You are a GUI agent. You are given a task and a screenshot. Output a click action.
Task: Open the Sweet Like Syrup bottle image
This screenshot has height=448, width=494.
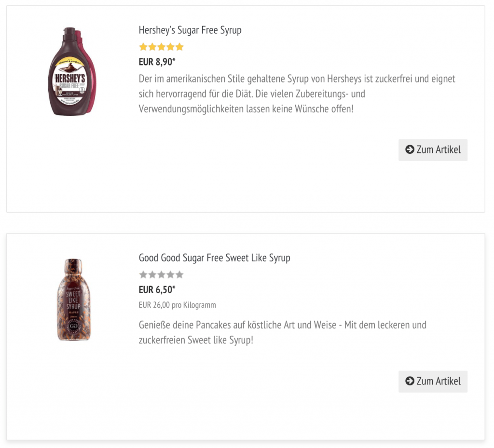pyautogui.click(x=73, y=299)
